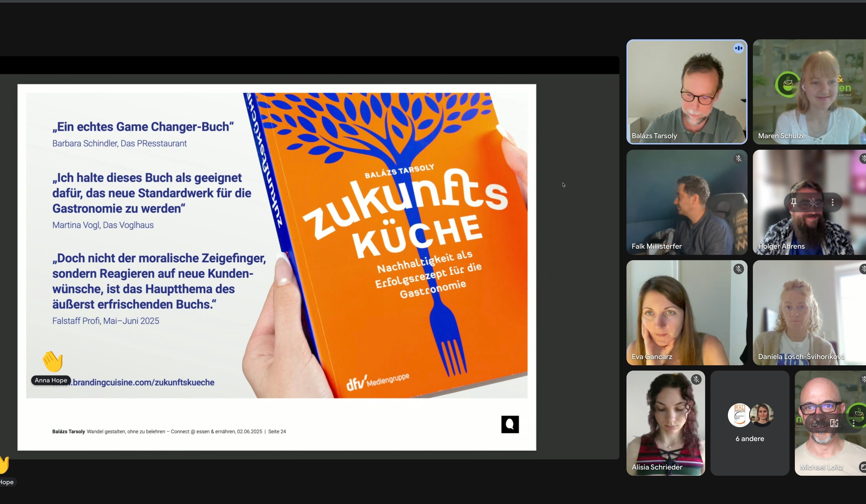Click the black square logo on slide footer
866x504 pixels.
510,424
